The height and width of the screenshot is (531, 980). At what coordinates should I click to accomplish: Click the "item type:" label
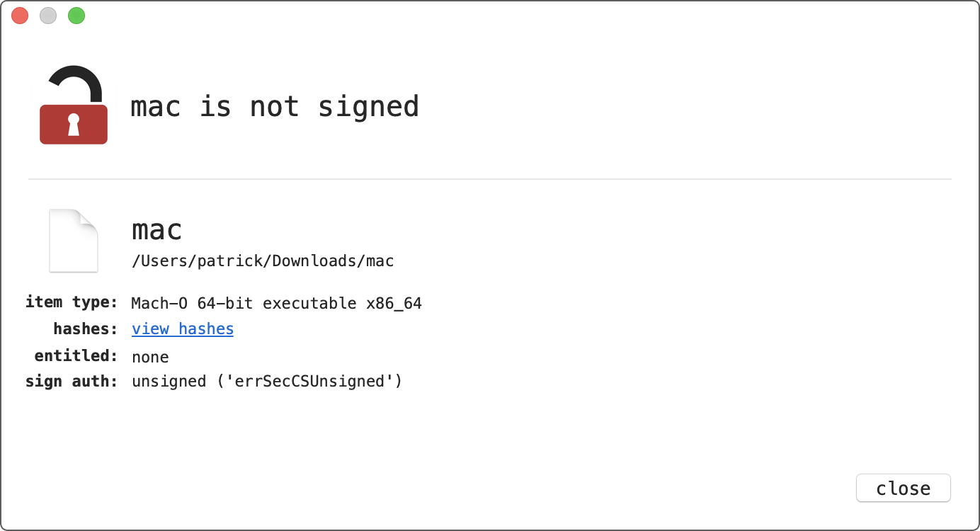72,302
